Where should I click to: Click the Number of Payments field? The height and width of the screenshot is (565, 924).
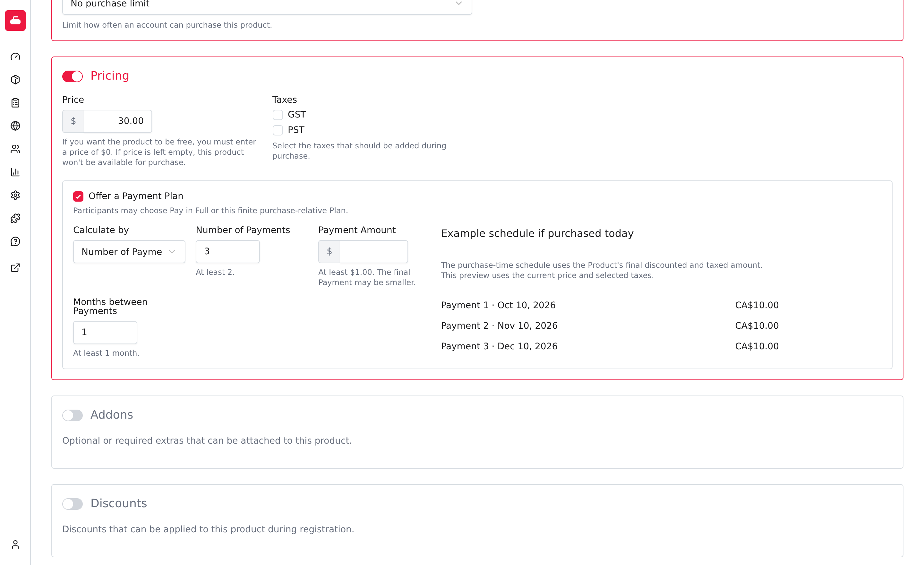(x=227, y=252)
